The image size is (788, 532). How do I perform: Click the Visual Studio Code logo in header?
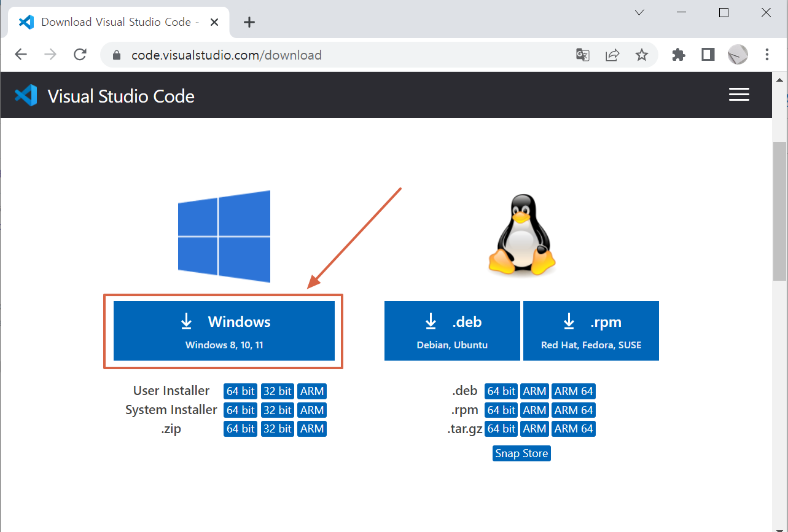[x=26, y=96]
